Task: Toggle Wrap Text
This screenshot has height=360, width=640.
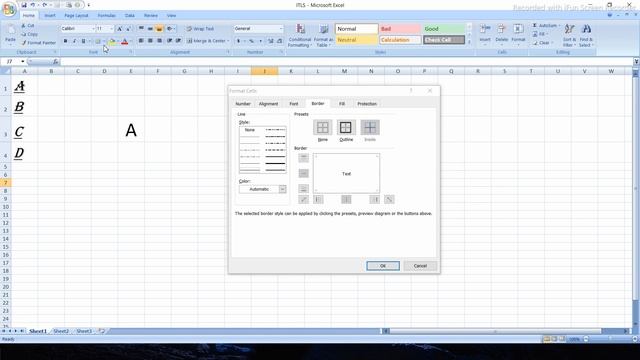Action: (200, 29)
